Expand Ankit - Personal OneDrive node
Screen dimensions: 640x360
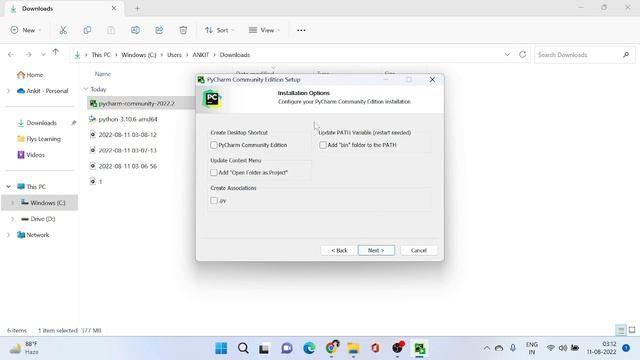click(x=9, y=91)
